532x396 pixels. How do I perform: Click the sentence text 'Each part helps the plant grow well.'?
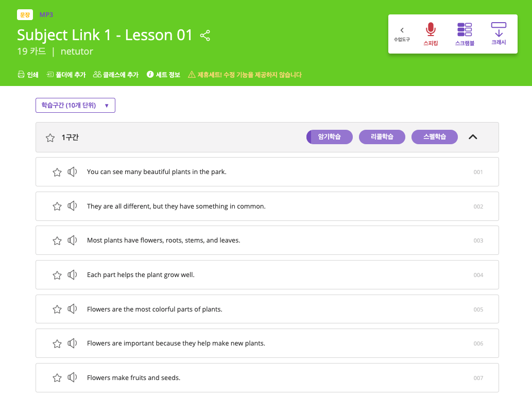(141, 275)
